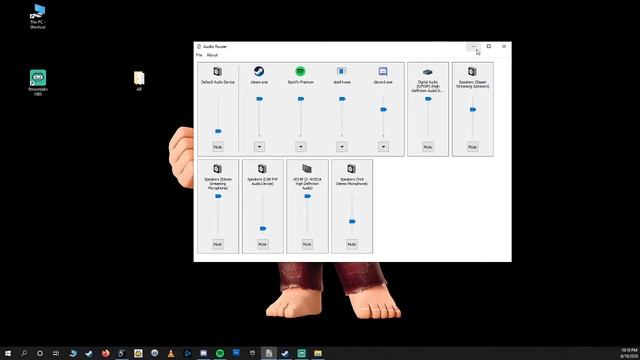The image size is (640, 360).
Task: Click the Default Audio Device volume handle
Action: [x=218, y=131]
